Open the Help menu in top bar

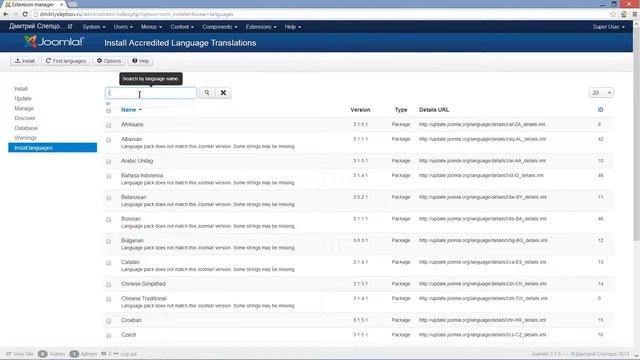(293, 27)
